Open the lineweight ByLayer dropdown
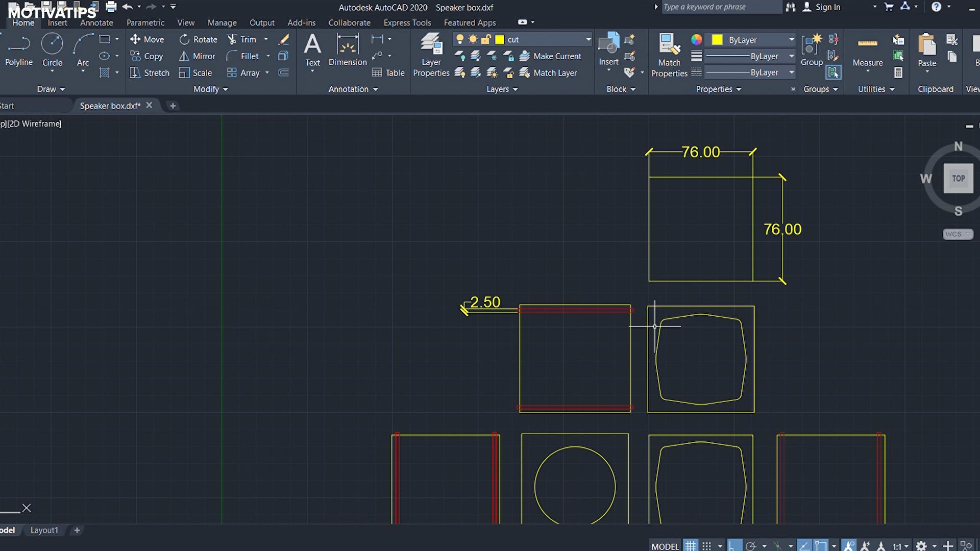Screen dimensions: 980x551 (791, 56)
